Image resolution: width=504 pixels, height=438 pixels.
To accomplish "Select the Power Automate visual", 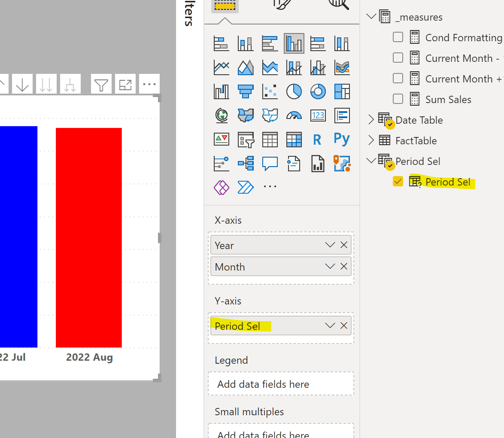I will coord(246,188).
